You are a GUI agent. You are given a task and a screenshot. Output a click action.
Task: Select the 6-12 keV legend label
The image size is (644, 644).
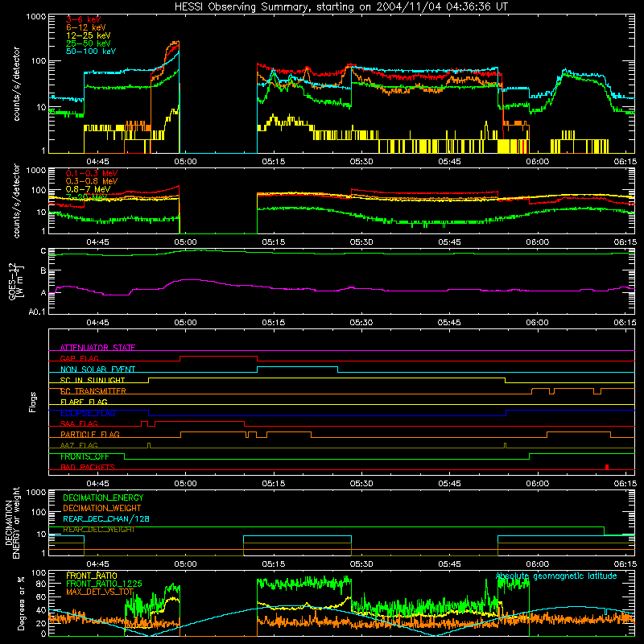click(x=86, y=27)
